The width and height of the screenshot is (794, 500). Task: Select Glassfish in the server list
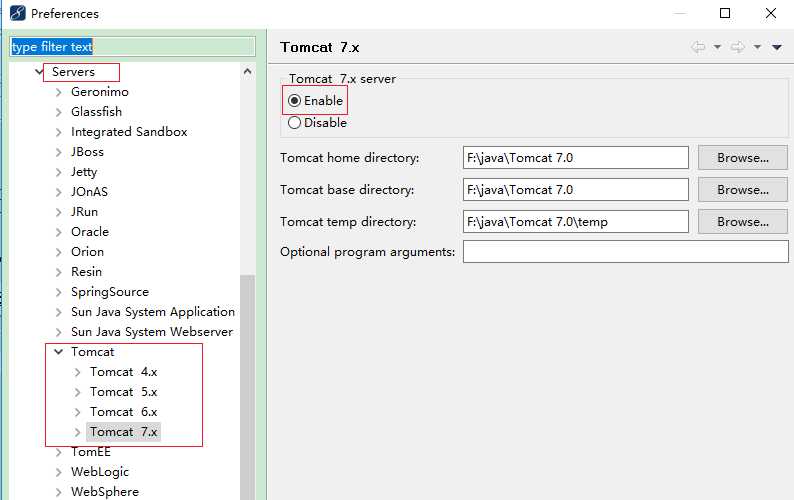tap(96, 111)
